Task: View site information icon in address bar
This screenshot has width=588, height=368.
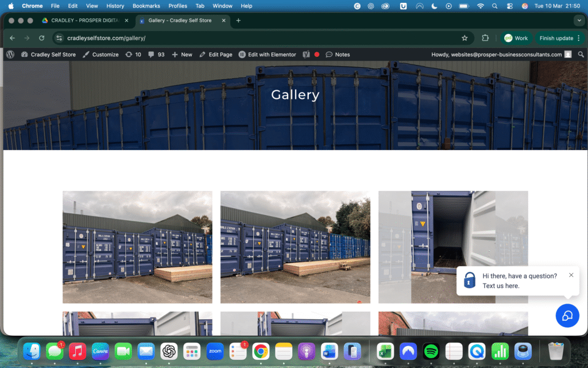Action: pos(59,38)
